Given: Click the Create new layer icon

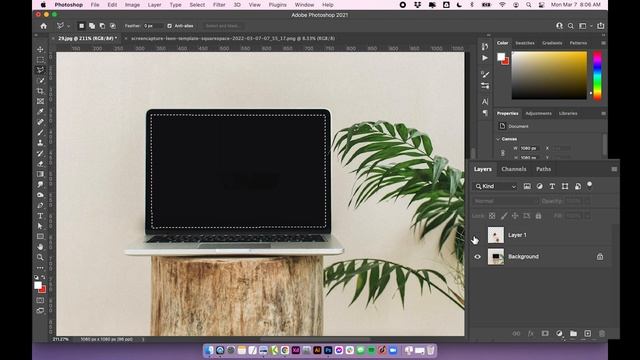Looking at the screenshot, I should pyautogui.click(x=587, y=333).
